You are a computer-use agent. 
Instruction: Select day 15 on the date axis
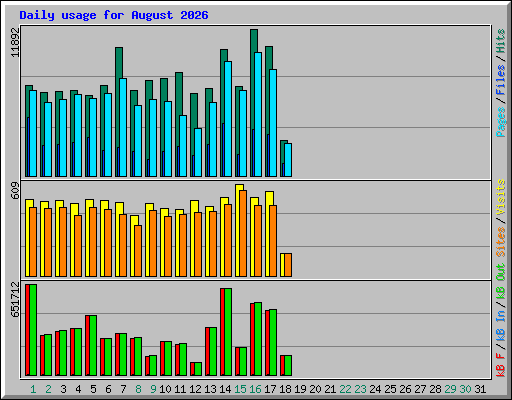click(240, 389)
